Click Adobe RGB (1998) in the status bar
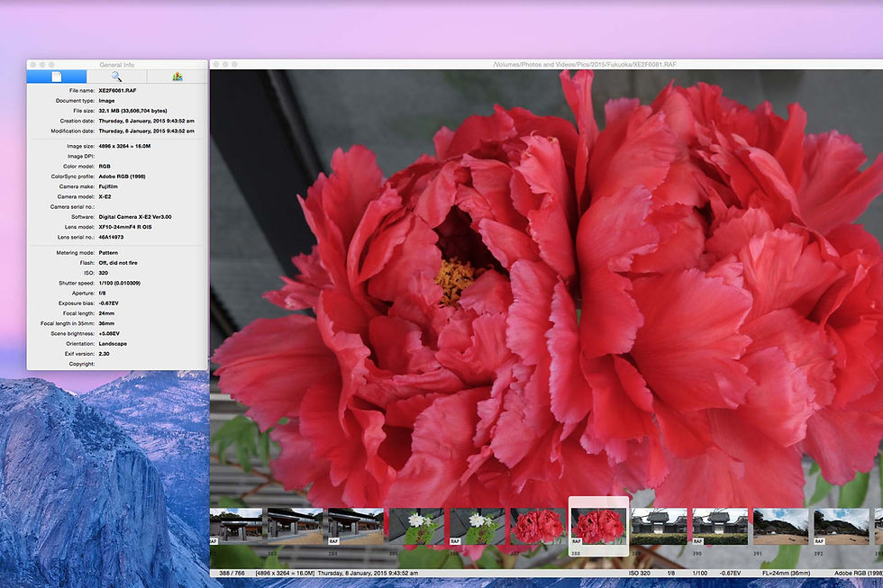This screenshot has height=588, width=883. [x=860, y=573]
